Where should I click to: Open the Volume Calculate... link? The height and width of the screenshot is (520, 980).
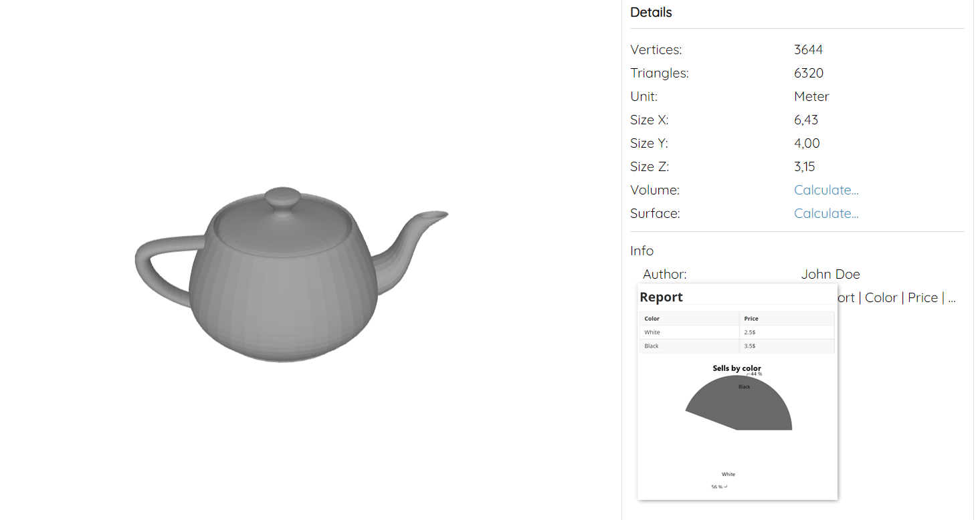pyautogui.click(x=825, y=190)
